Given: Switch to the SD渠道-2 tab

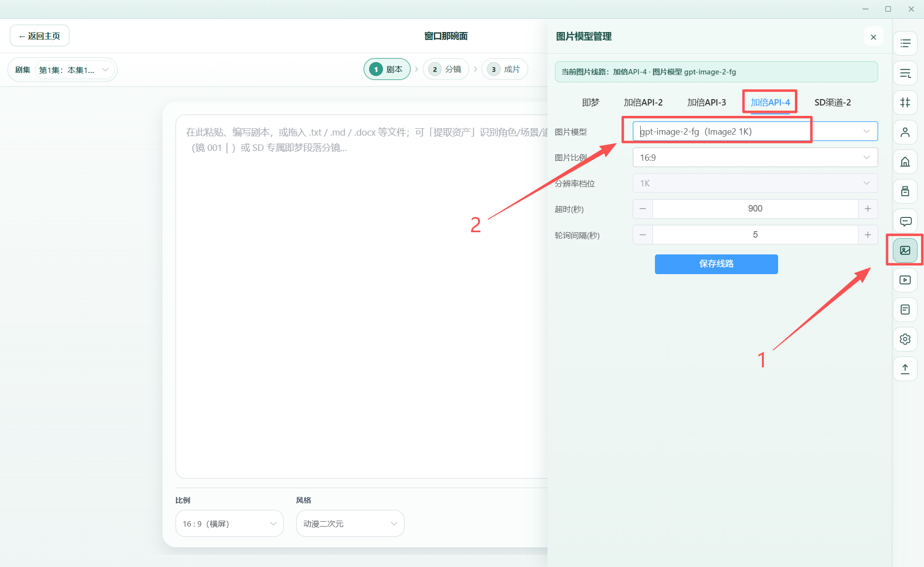Looking at the screenshot, I should coord(832,103).
